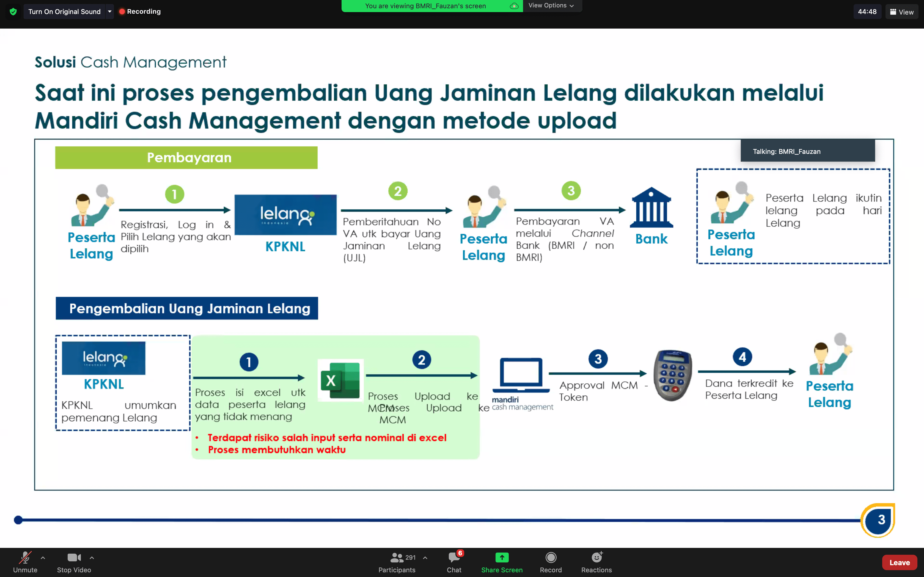Click the Record icon
This screenshot has width=924, height=577.
click(551, 557)
